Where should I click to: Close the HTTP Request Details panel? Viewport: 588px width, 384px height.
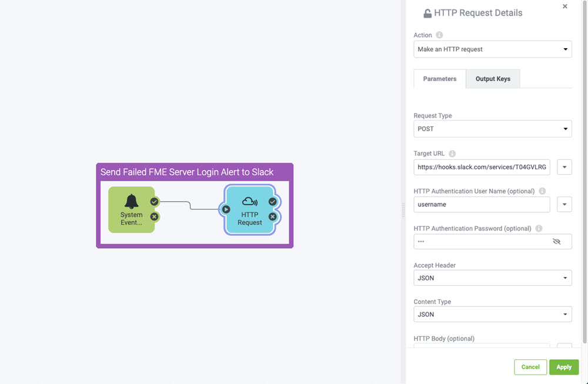tap(564, 6)
